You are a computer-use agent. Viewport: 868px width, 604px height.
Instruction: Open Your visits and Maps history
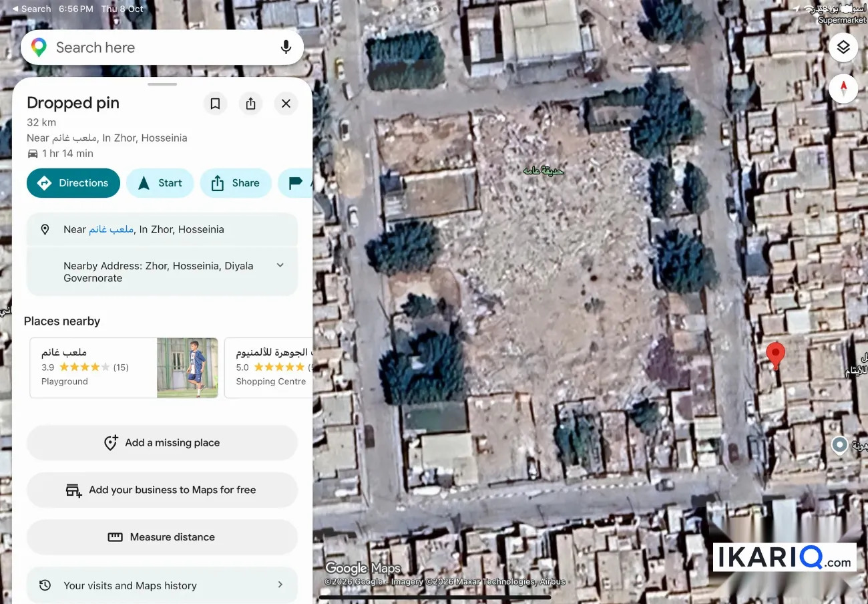(162, 585)
